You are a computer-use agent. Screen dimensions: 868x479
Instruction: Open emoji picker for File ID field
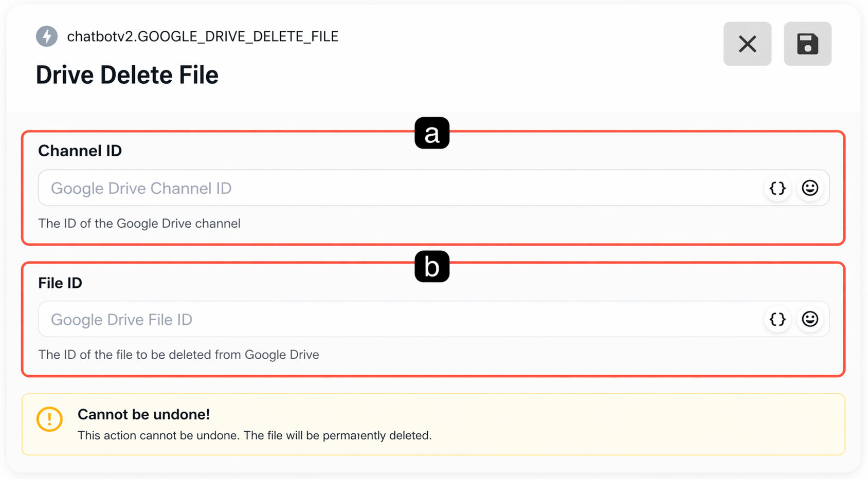(810, 319)
